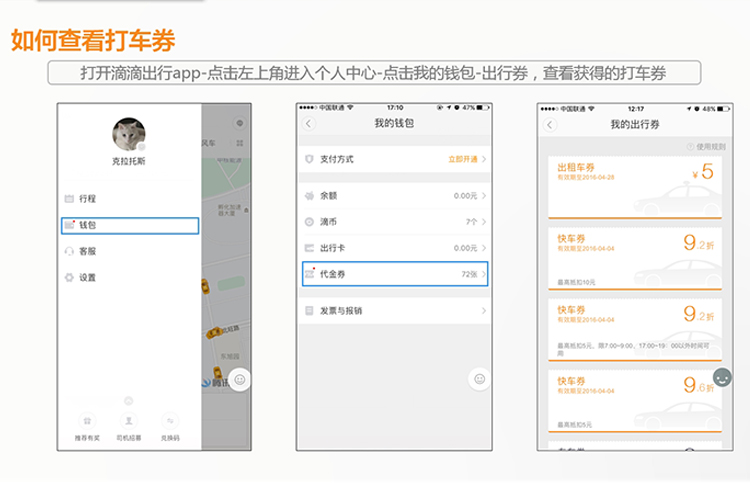Click the 我的出行券 screen title
750x485 pixels.
635,125
